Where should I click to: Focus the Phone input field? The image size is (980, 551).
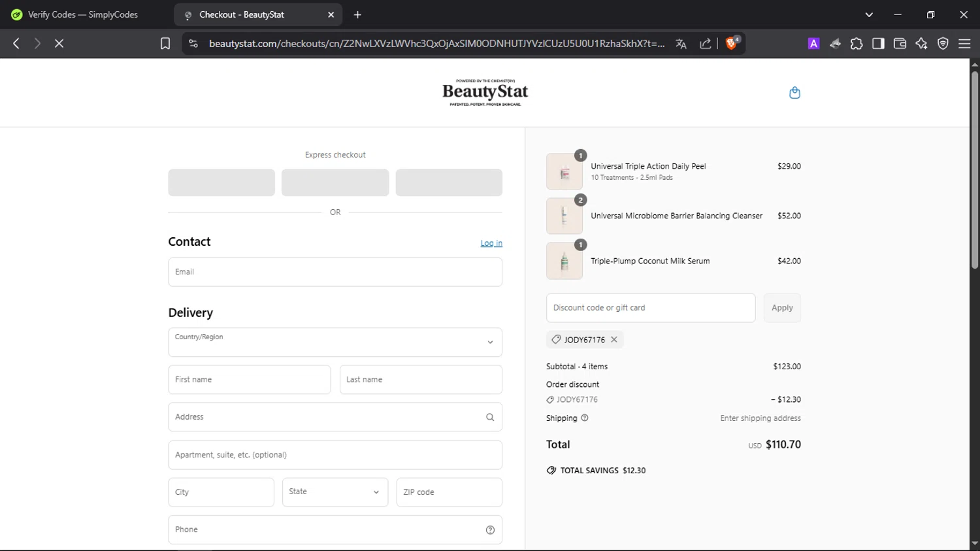[x=335, y=529]
